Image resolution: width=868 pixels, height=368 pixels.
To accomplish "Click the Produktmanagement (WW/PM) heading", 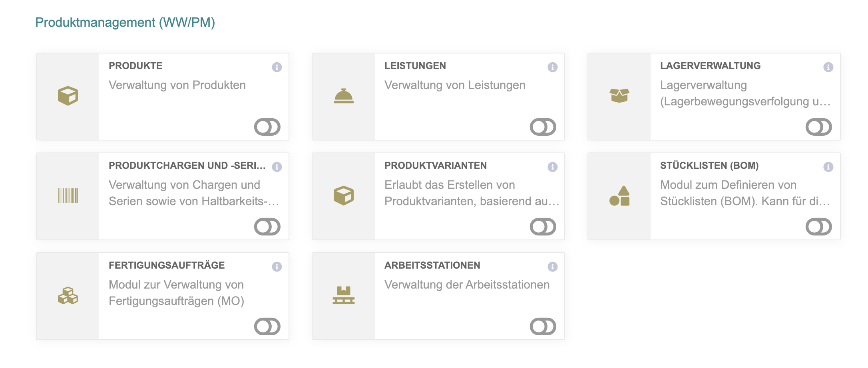I will point(125,22).
